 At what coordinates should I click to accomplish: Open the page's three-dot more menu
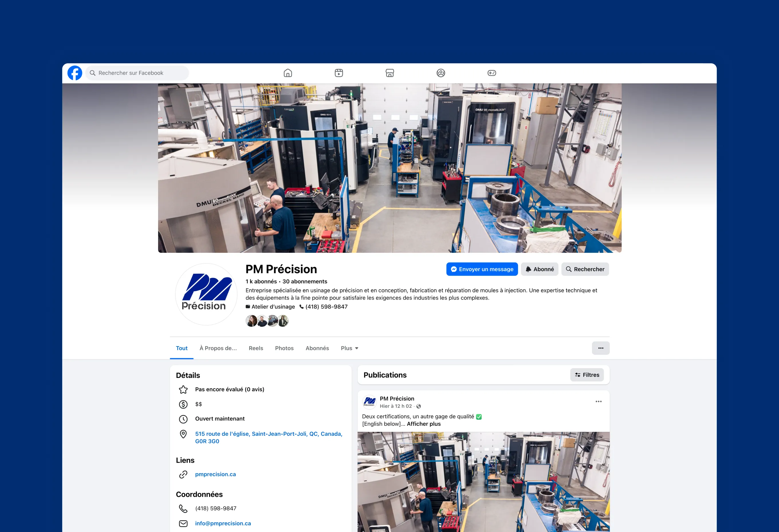601,348
